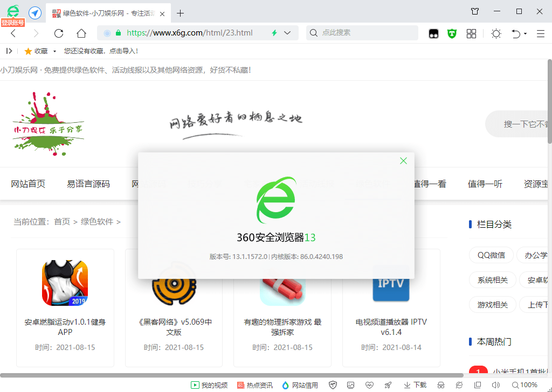Open the skin shirt icon in title bar
This screenshot has height=392, width=552.
pyautogui.click(x=475, y=11)
